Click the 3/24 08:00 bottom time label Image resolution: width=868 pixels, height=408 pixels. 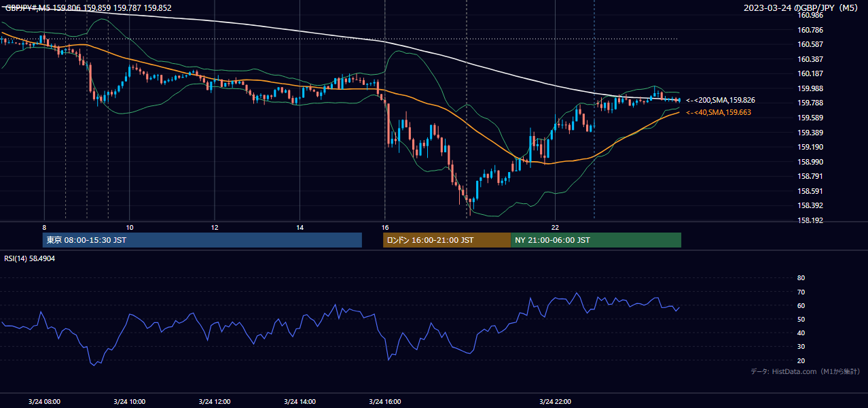pyautogui.click(x=44, y=401)
